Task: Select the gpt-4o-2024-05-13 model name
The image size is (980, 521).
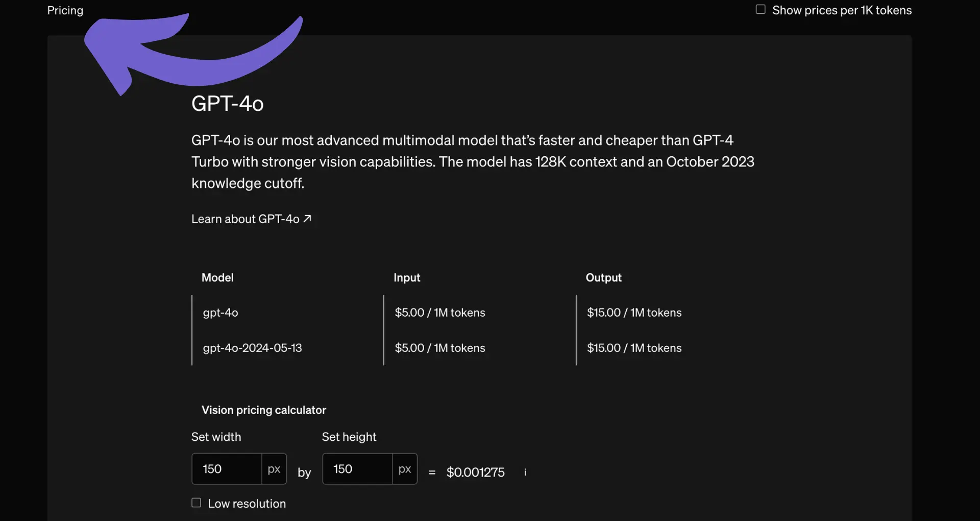Action: (x=253, y=348)
